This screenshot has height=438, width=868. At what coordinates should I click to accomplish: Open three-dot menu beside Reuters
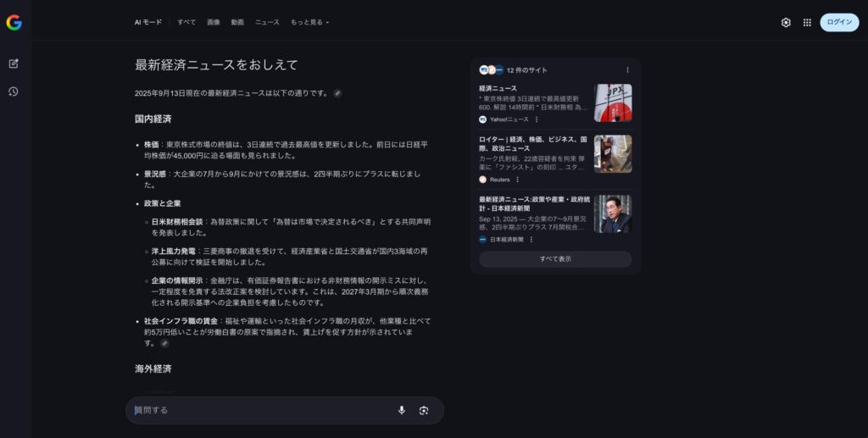517,180
